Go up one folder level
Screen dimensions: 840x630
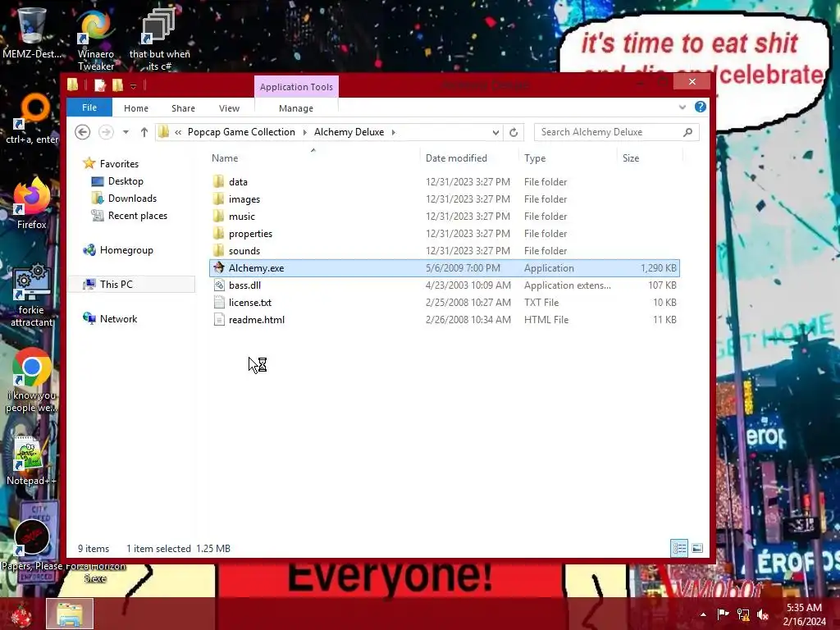coord(144,132)
